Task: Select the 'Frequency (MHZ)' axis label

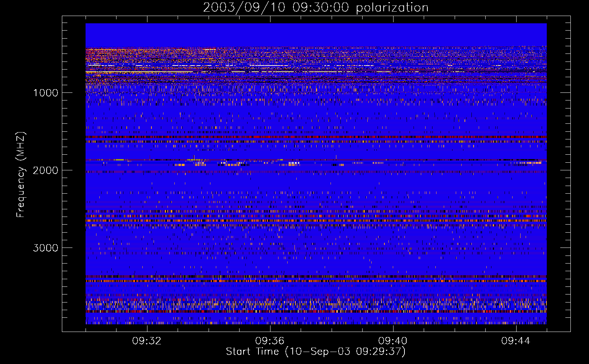Action: click(x=21, y=175)
